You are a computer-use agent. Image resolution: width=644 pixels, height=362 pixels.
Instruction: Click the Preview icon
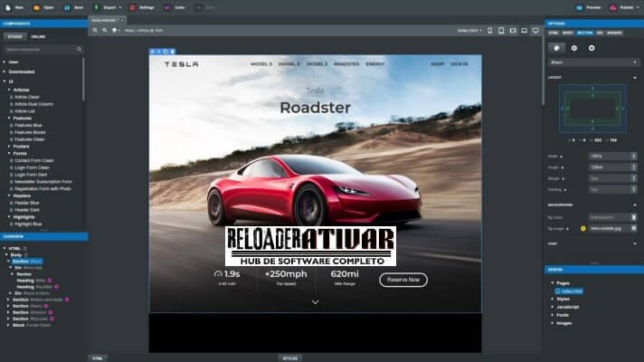click(580, 7)
